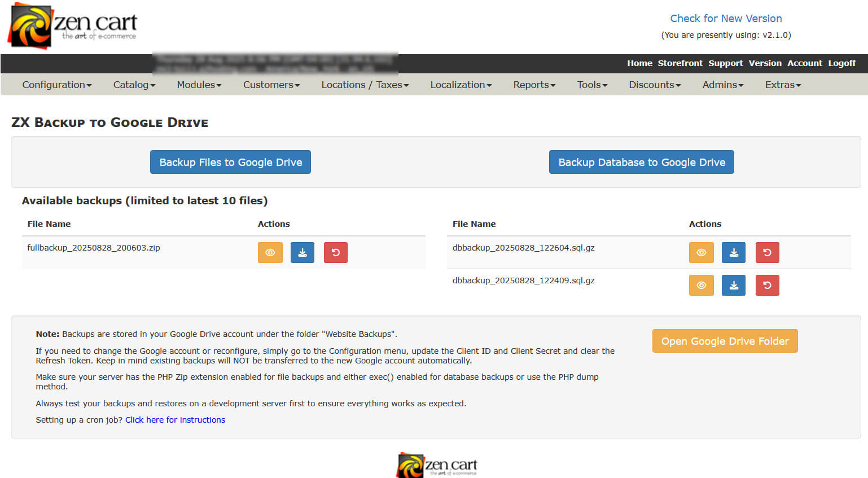View the fullbackup_20250828_200603.zip backup
The image size is (868, 478).
click(270, 252)
